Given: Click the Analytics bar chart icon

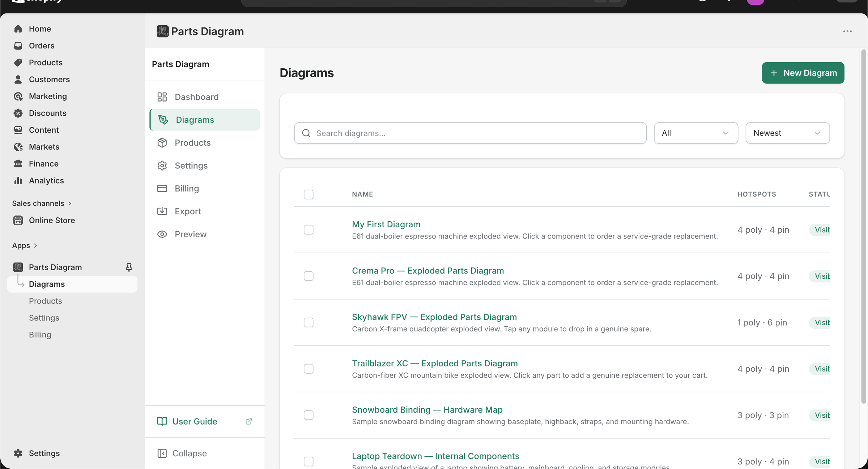Looking at the screenshot, I should click(18, 181).
